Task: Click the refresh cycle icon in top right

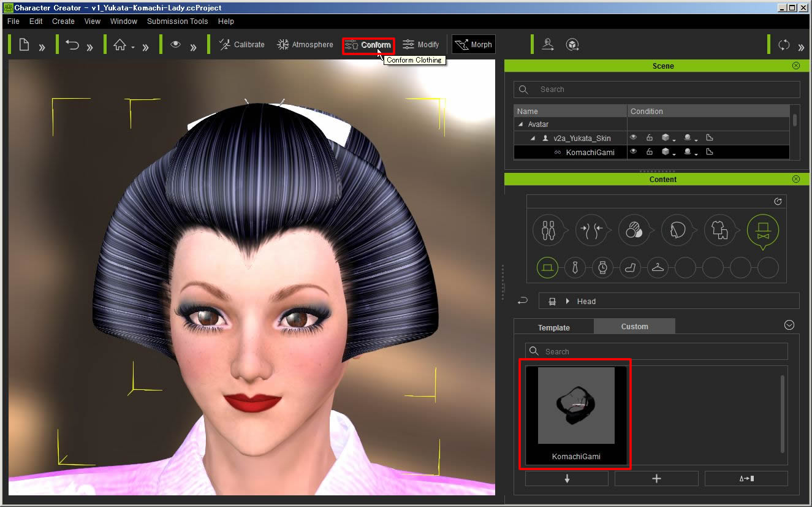Action: tap(784, 45)
